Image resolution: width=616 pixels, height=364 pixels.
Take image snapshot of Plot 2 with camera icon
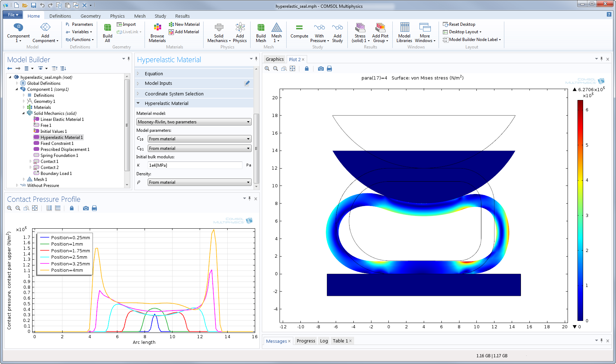(x=321, y=69)
